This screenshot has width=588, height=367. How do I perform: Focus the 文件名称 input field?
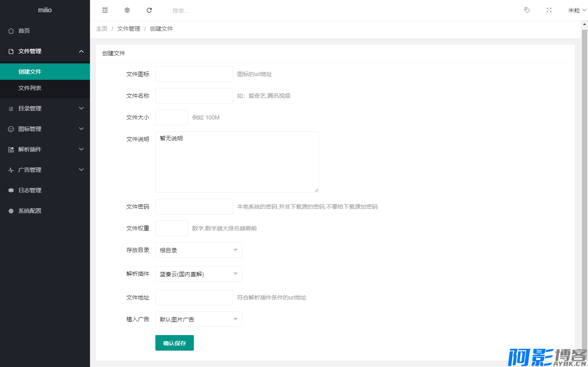(x=194, y=96)
